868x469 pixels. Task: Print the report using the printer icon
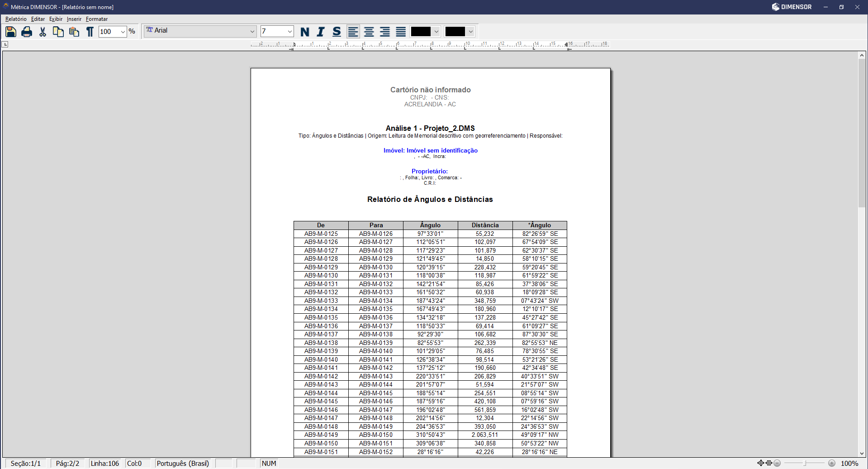27,32
